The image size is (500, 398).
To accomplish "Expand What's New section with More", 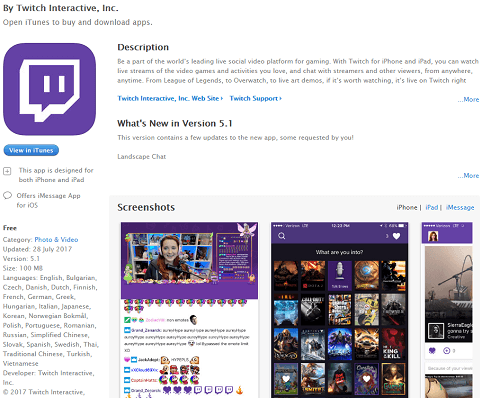I will tap(468, 175).
